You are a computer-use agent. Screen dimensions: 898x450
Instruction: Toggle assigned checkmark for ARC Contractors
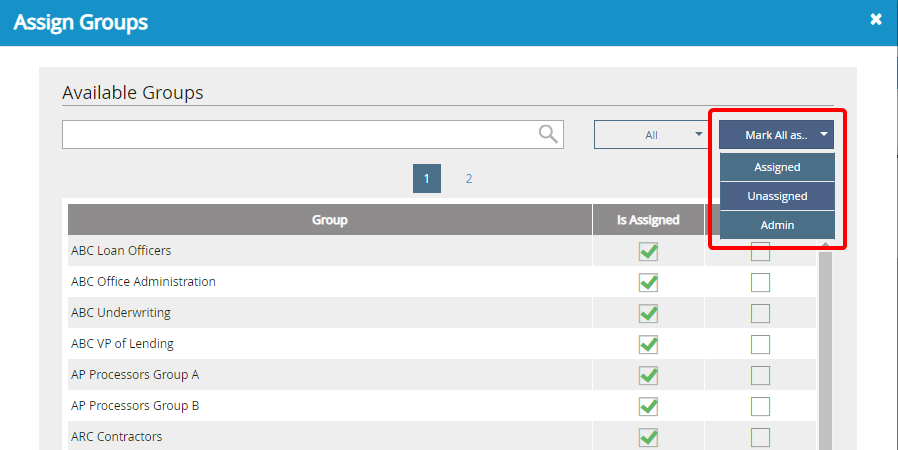tap(648, 437)
